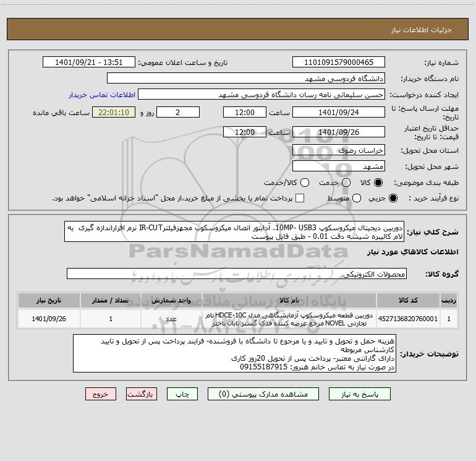The width and height of the screenshot is (476, 461).
Task: Click the تاریخ نیاز column header
Action: click(x=49, y=301)
